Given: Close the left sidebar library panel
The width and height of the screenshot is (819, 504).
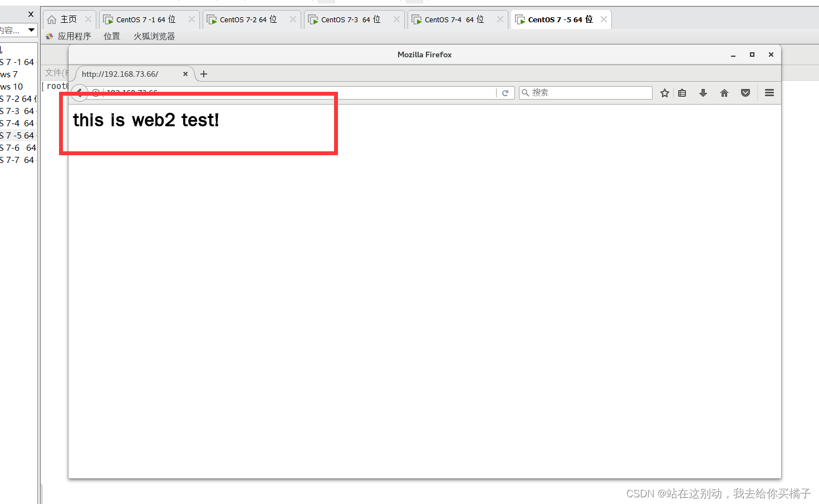Looking at the screenshot, I should pyautogui.click(x=31, y=14).
